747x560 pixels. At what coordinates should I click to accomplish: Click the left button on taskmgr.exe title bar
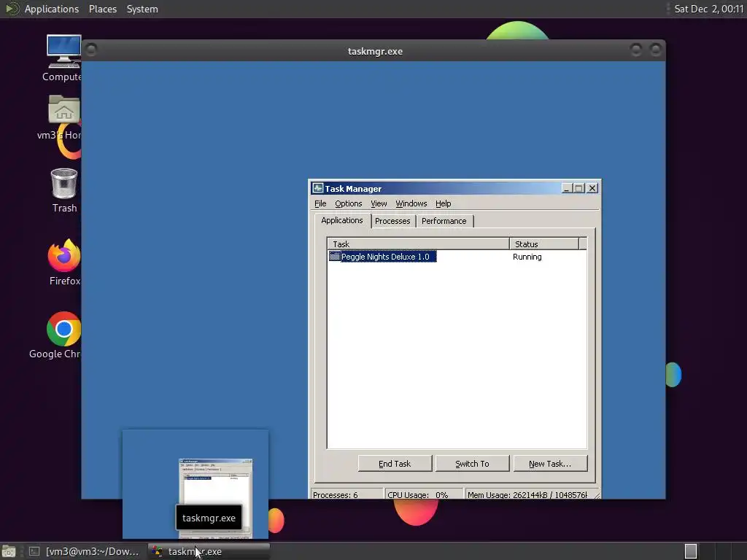point(91,50)
